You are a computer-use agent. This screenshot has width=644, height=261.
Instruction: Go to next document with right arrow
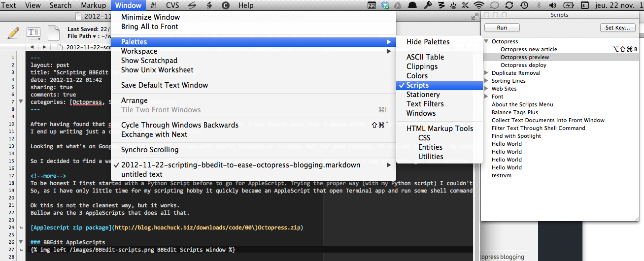[x=44, y=47]
